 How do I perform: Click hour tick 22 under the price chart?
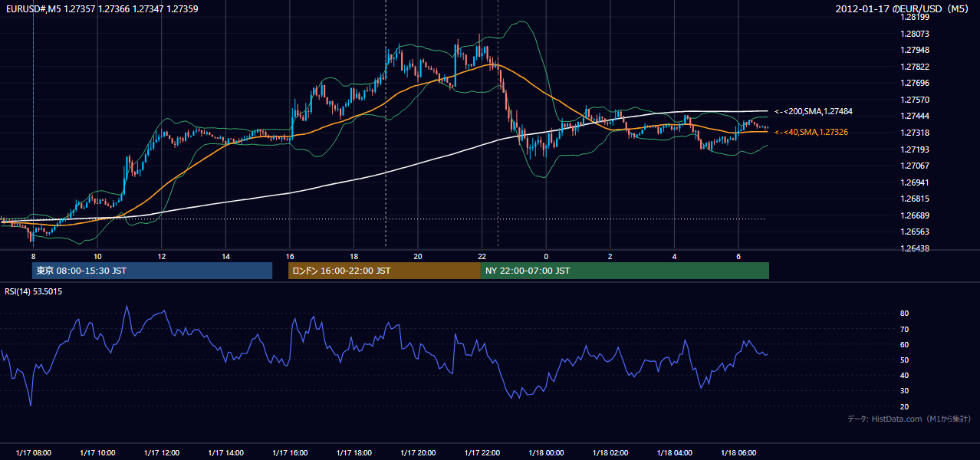click(x=482, y=256)
